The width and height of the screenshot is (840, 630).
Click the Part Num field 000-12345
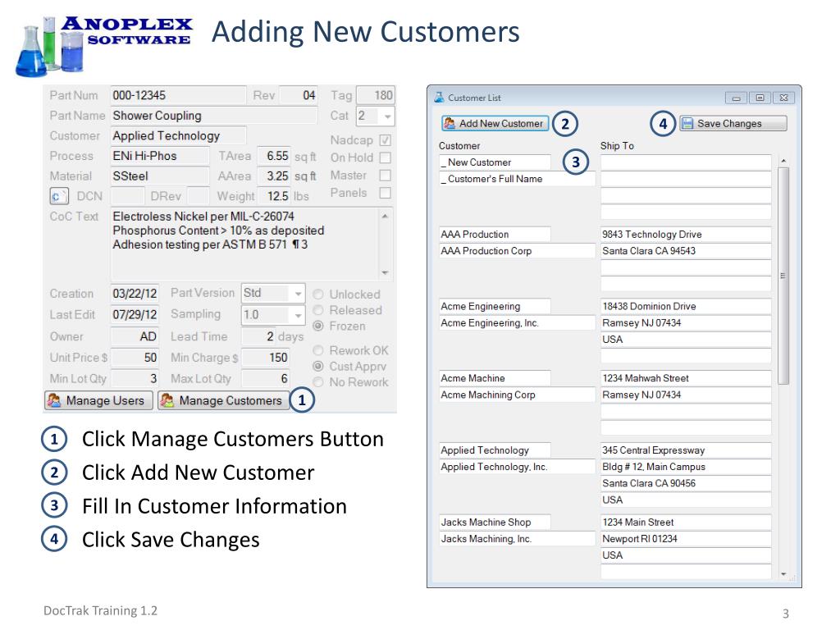[178, 95]
